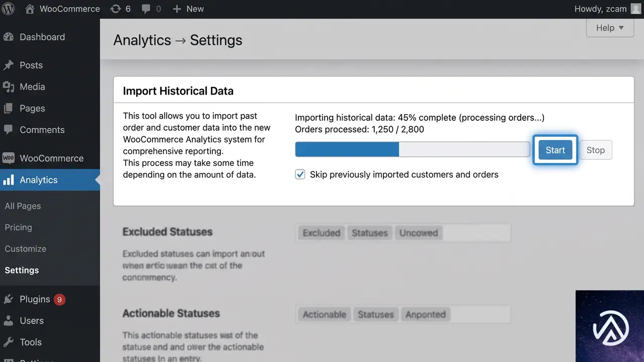Click the Start import button

pyautogui.click(x=555, y=150)
